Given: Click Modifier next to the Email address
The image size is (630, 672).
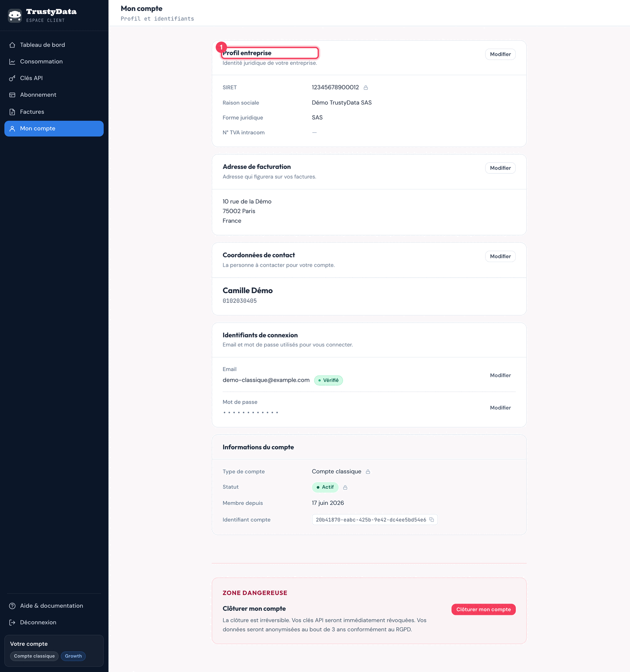Looking at the screenshot, I should pyautogui.click(x=500, y=375).
